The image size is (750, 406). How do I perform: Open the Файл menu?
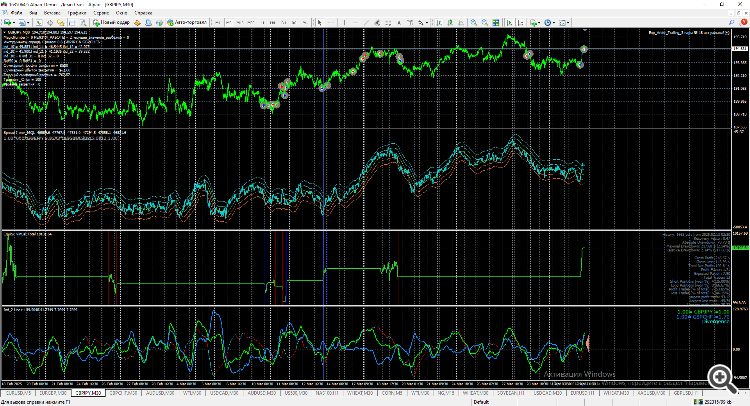coord(16,13)
